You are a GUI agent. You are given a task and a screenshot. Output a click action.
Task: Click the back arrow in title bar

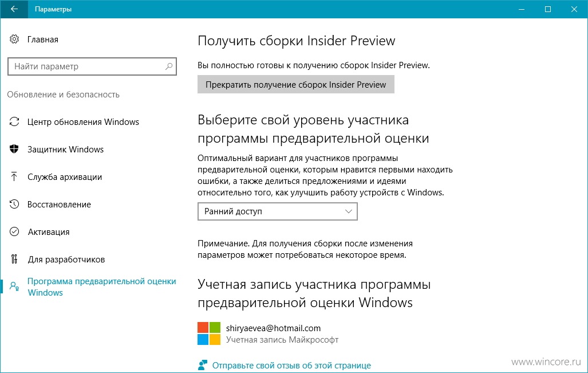[x=14, y=9]
